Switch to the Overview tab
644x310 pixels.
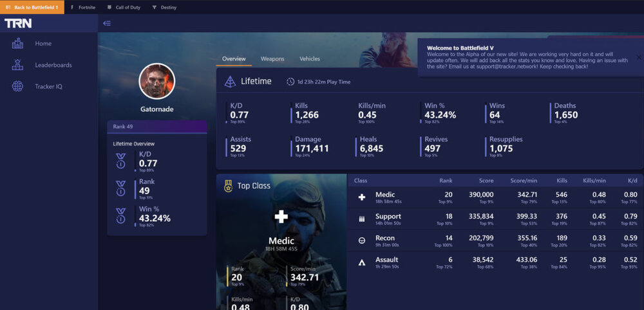coord(234,59)
